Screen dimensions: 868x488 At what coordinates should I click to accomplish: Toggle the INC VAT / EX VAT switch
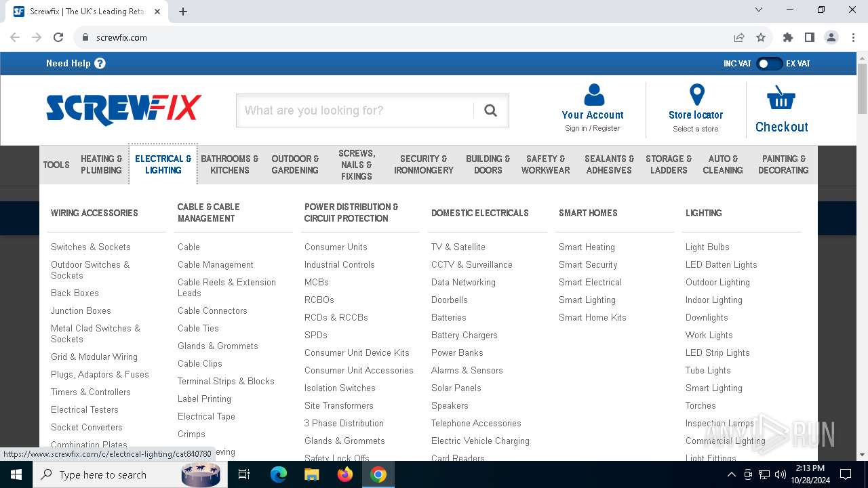click(x=769, y=64)
